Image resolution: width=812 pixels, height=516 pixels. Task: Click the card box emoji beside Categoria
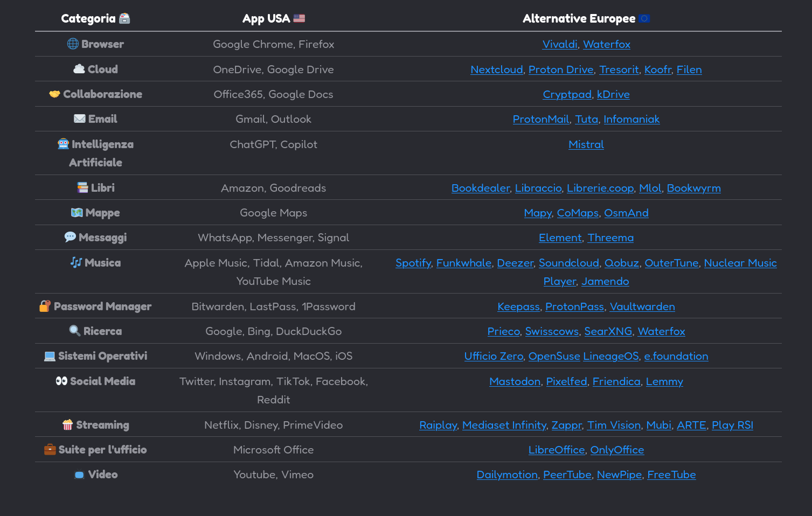[x=124, y=18]
